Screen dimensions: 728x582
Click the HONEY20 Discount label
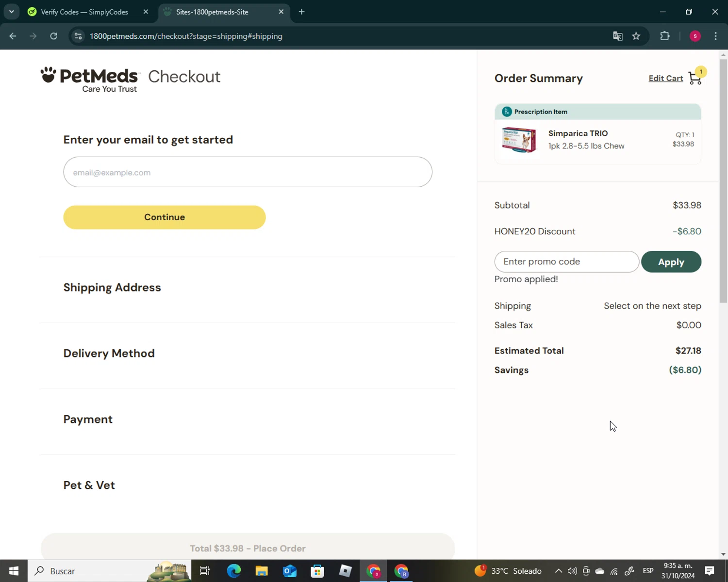tap(535, 231)
